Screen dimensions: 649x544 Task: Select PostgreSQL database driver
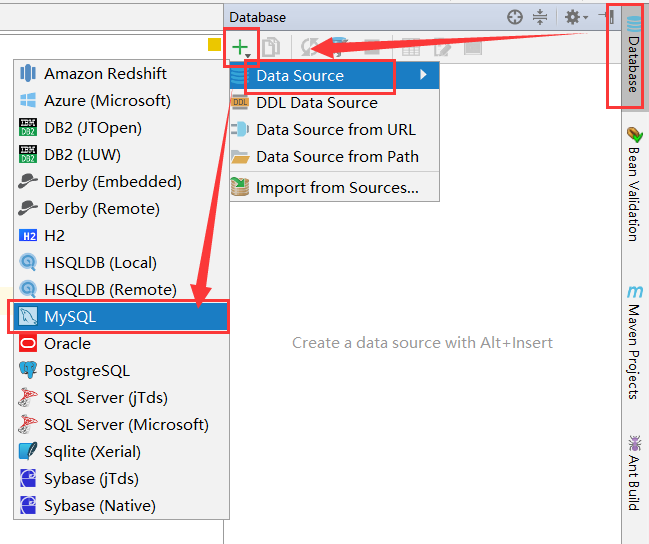[x=121, y=371]
